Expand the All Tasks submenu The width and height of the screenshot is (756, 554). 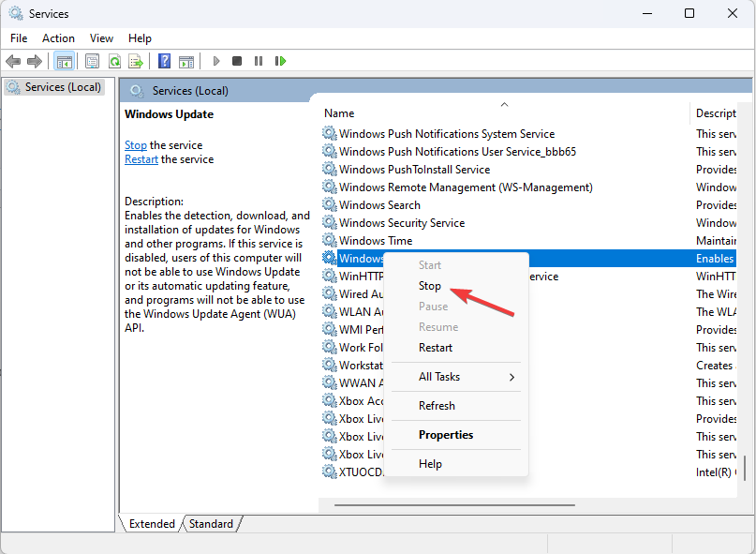455,377
